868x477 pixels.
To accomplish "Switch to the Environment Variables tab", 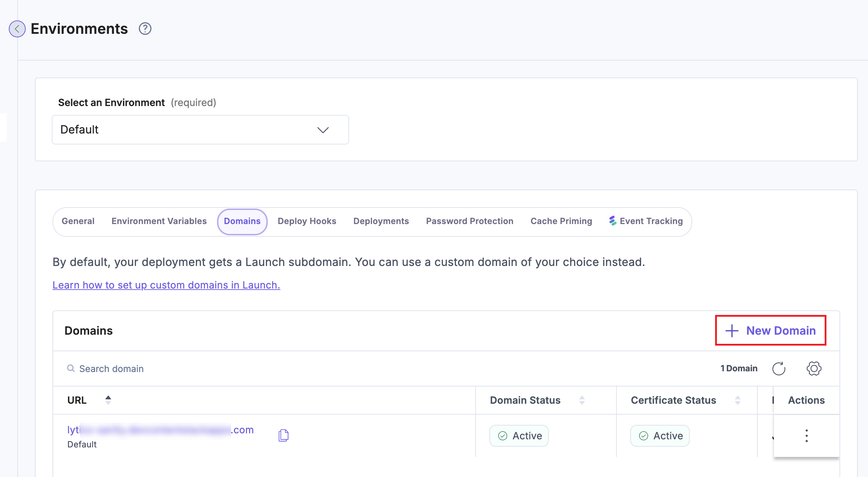I will pos(159,221).
